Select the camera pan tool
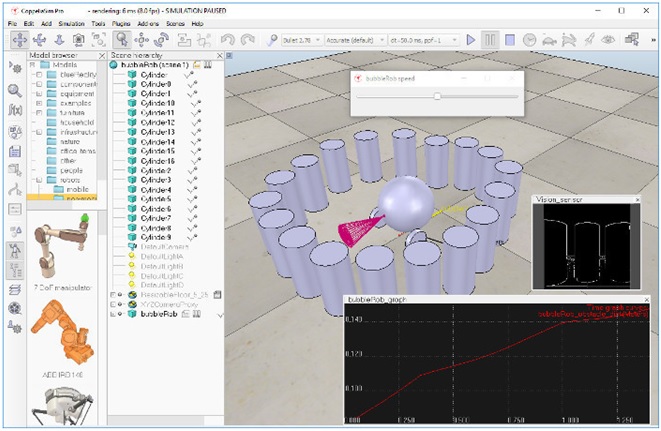Viewport: 661px width, 431px height. pyautogui.click(x=20, y=40)
